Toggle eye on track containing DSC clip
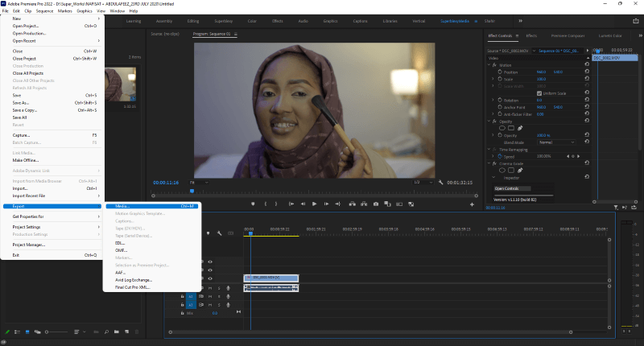The image size is (644, 346). (x=210, y=278)
